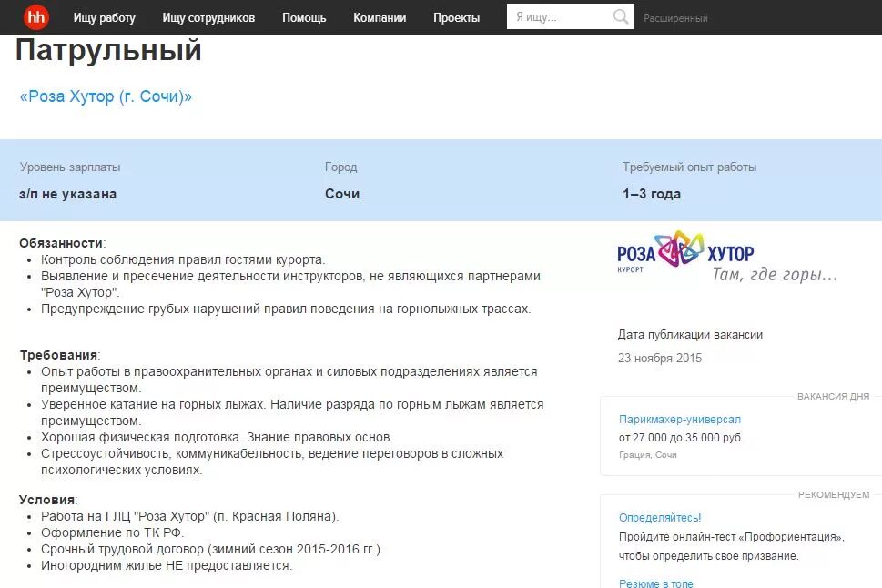Click the experience value 1–3 года

(652, 194)
